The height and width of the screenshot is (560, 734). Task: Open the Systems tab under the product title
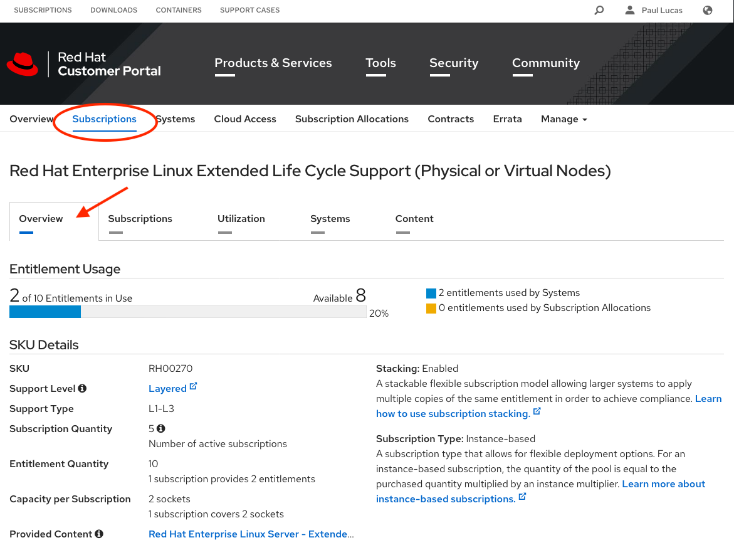click(x=330, y=219)
